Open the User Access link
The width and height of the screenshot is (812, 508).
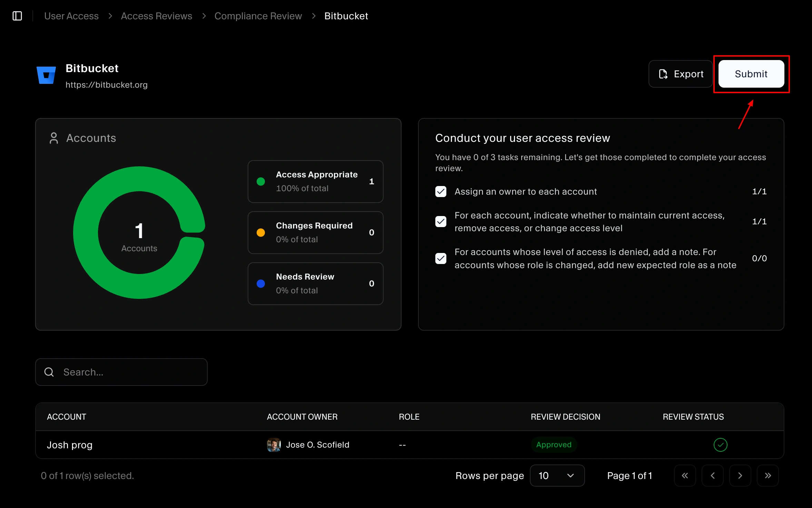pos(71,16)
